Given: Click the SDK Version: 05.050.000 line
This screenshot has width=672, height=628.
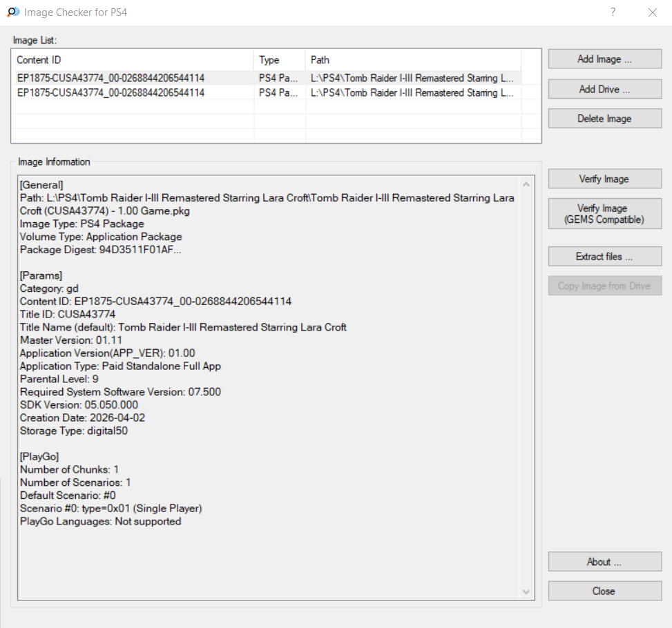Looking at the screenshot, I should tap(79, 405).
